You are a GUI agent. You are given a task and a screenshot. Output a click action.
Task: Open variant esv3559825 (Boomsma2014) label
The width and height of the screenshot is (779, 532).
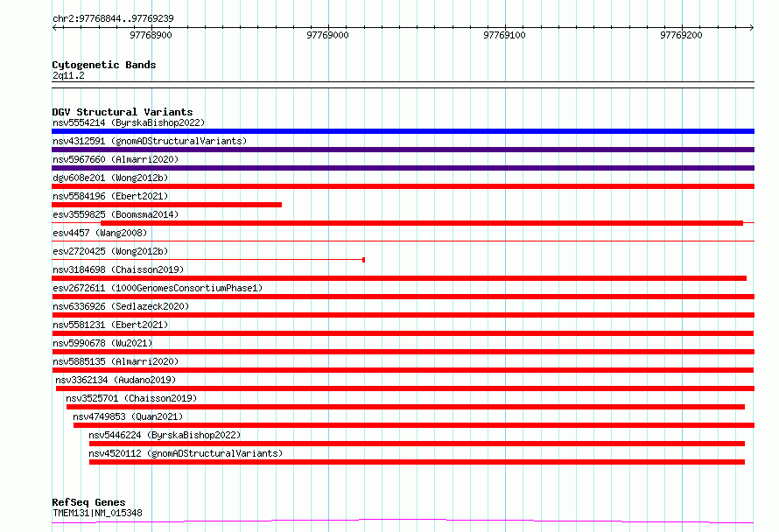click(x=116, y=214)
